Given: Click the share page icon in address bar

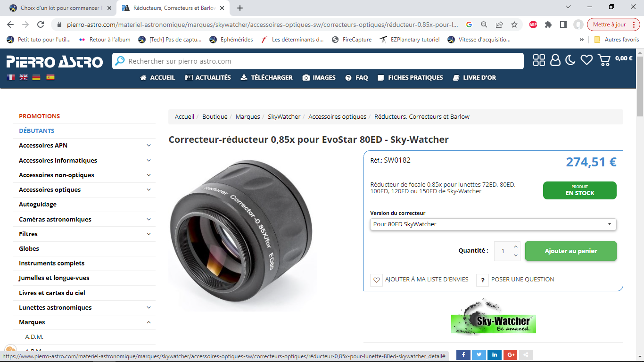Looking at the screenshot, I should pos(499,25).
